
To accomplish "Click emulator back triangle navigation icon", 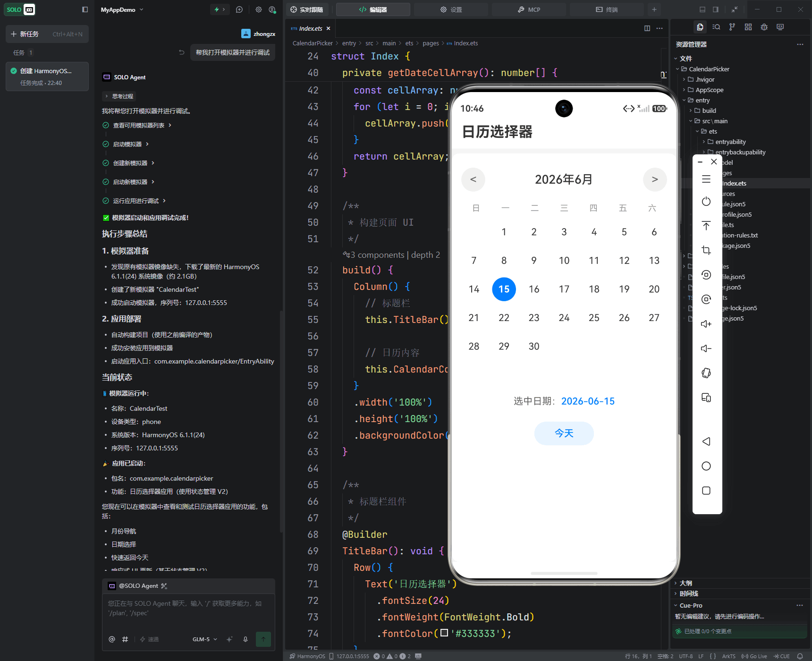I will (706, 441).
